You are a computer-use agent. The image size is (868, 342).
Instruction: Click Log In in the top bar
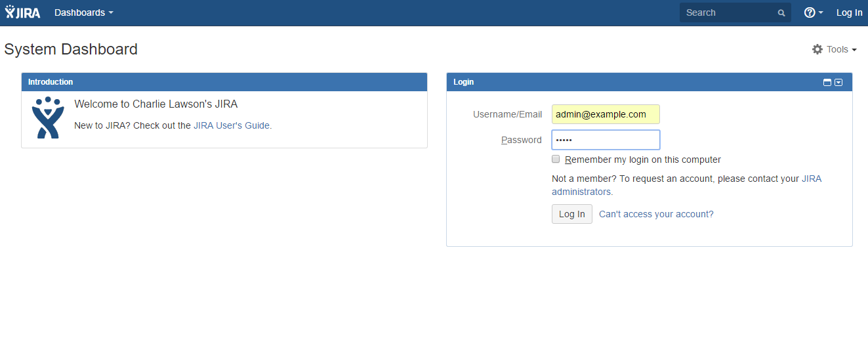pos(849,12)
